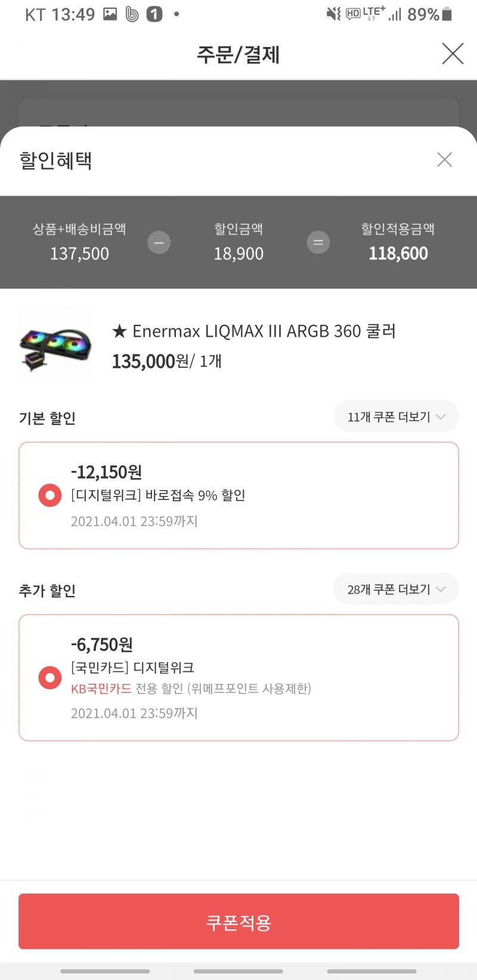477x980 pixels.
Task: Apply coupons with 쿠폰적용 button
Action: click(238, 921)
